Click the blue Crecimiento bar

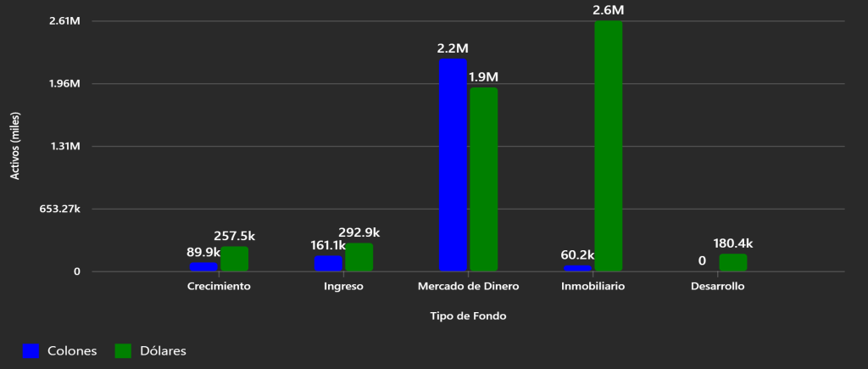tap(203, 266)
